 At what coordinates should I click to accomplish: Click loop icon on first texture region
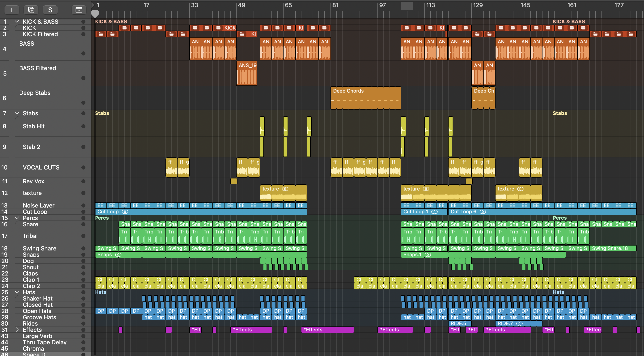[x=285, y=189]
